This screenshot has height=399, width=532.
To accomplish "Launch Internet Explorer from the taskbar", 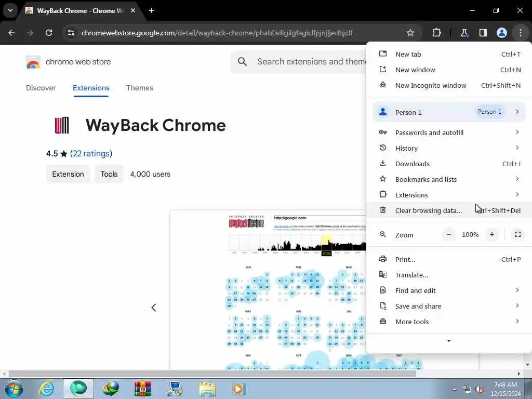I will (46, 389).
